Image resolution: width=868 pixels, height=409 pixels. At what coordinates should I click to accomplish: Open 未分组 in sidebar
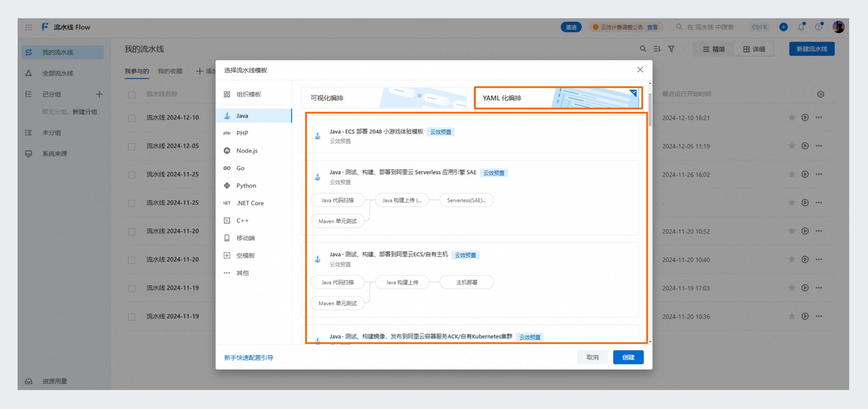63,132
